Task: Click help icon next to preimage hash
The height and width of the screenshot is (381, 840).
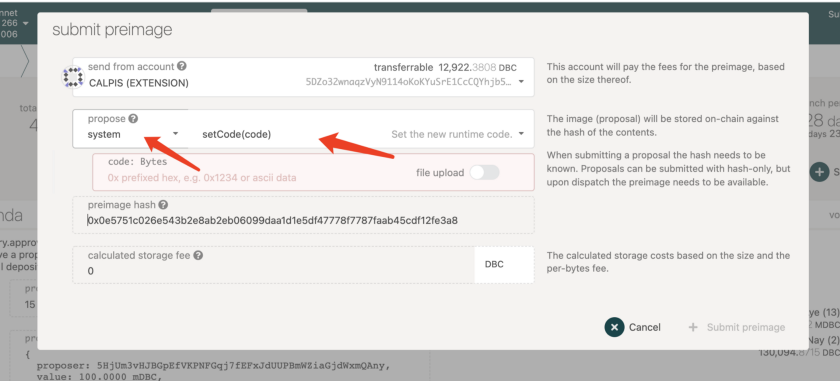Action: [x=163, y=205]
